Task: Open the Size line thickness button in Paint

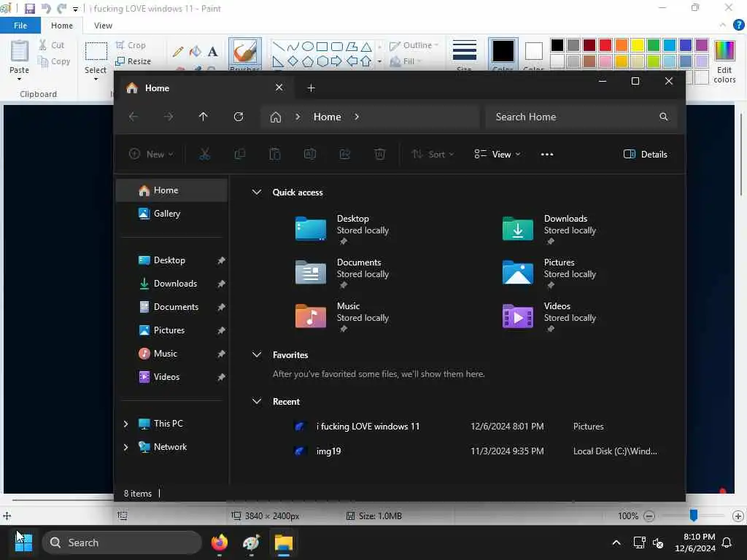Action: 464,54
